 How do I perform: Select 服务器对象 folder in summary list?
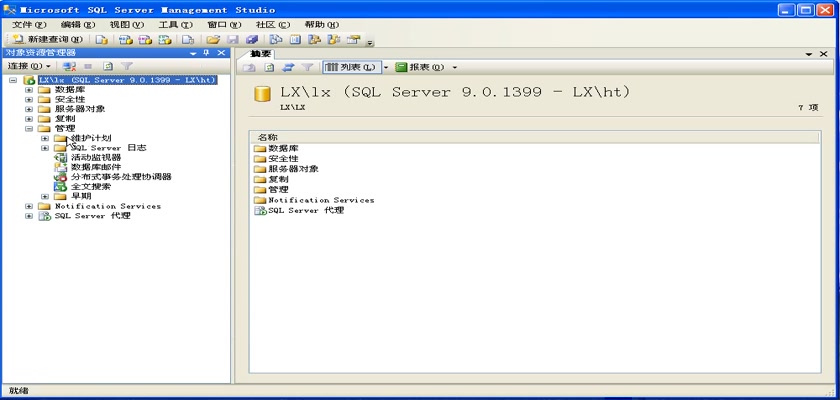293,169
